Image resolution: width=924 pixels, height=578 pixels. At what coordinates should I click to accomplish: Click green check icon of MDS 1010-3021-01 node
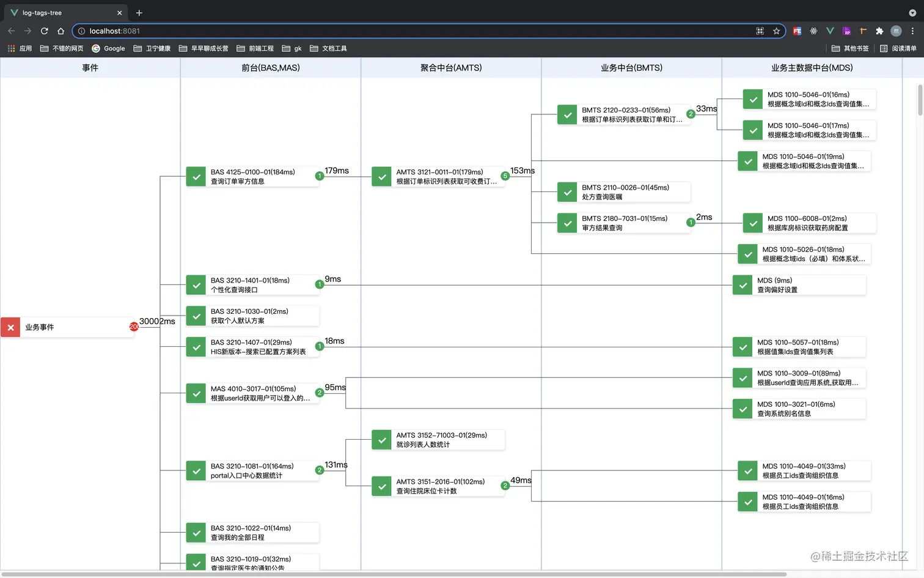(743, 409)
